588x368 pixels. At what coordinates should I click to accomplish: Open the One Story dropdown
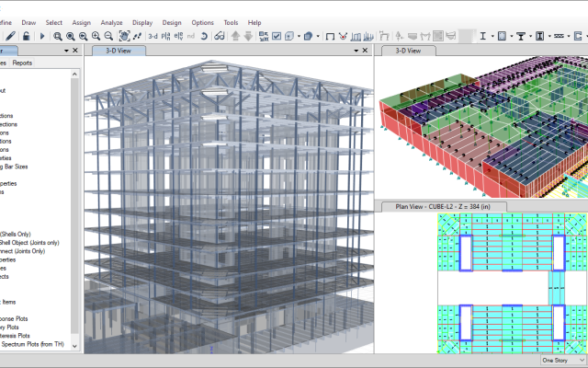tap(562, 361)
